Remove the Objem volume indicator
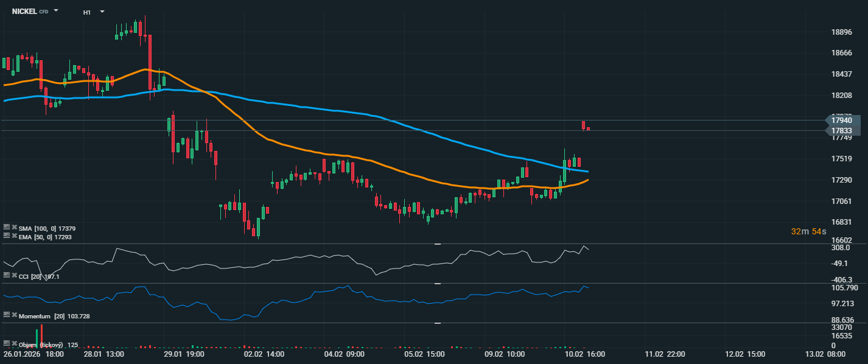 point(14,343)
